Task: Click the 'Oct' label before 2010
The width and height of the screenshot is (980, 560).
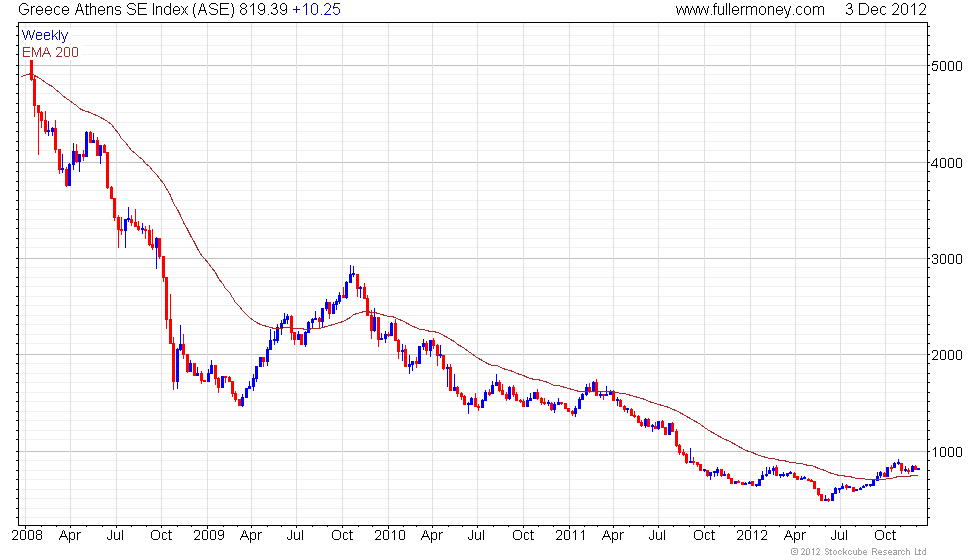Action: 342,535
